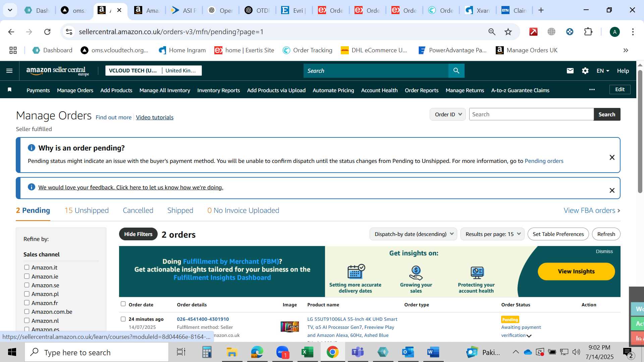Open Account Health menu item
The width and height of the screenshot is (644, 362).
click(x=379, y=90)
